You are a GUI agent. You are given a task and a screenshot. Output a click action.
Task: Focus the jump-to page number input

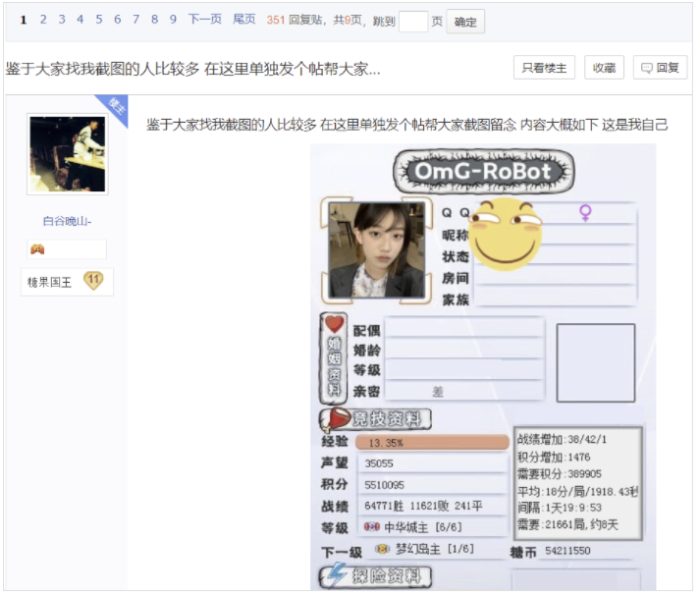coord(413,22)
